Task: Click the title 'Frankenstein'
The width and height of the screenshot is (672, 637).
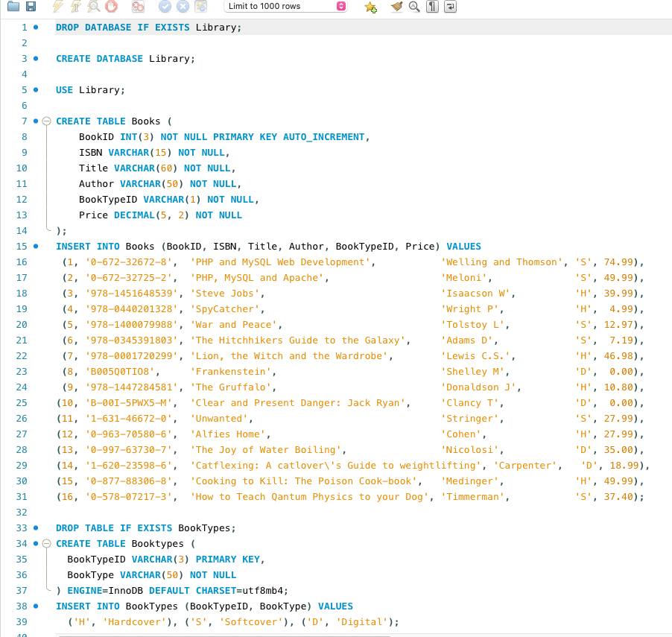Action: (230, 372)
